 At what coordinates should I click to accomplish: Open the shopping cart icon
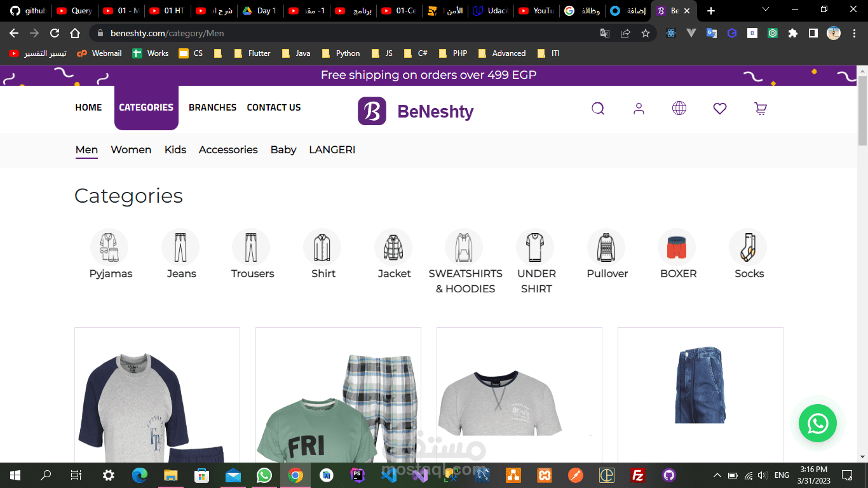pos(760,109)
